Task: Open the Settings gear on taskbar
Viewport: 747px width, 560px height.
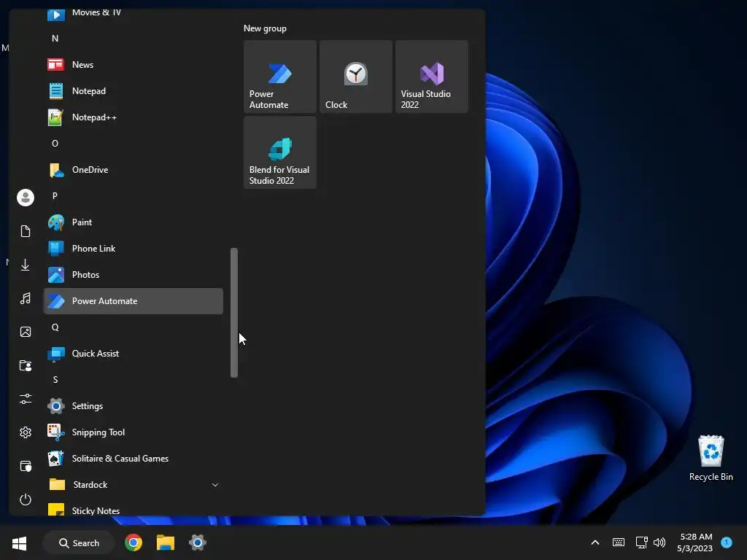Action: tap(197, 542)
